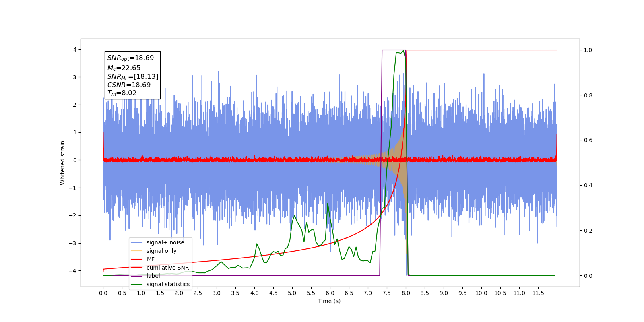Click the 8.0 tick on the time axis

(406, 293)
